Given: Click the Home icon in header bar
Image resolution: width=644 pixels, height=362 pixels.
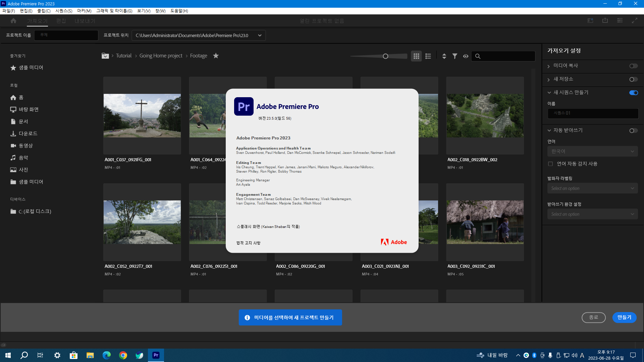Looking at the screenshot, I should point(13,21).
